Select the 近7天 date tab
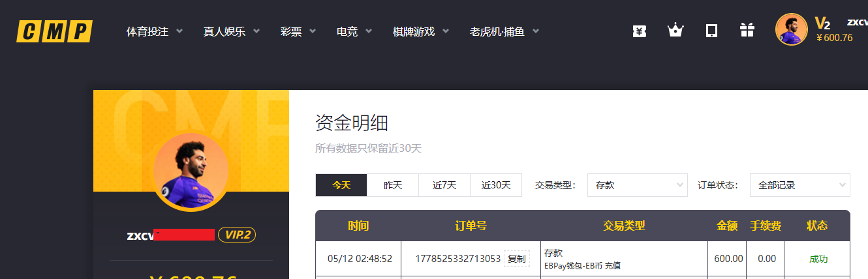The width and height of the screenshot is (868, 279). click(444, 185)
